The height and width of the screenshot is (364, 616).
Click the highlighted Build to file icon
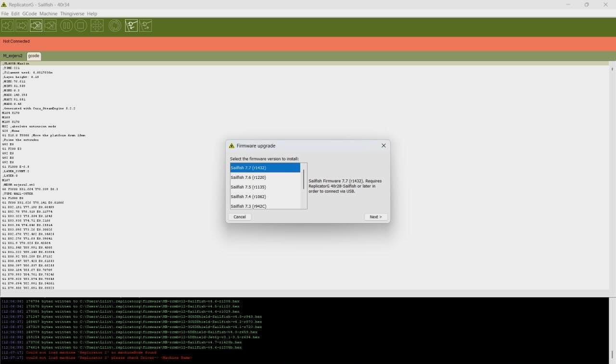pyautogui.click(x=36, y=25)
